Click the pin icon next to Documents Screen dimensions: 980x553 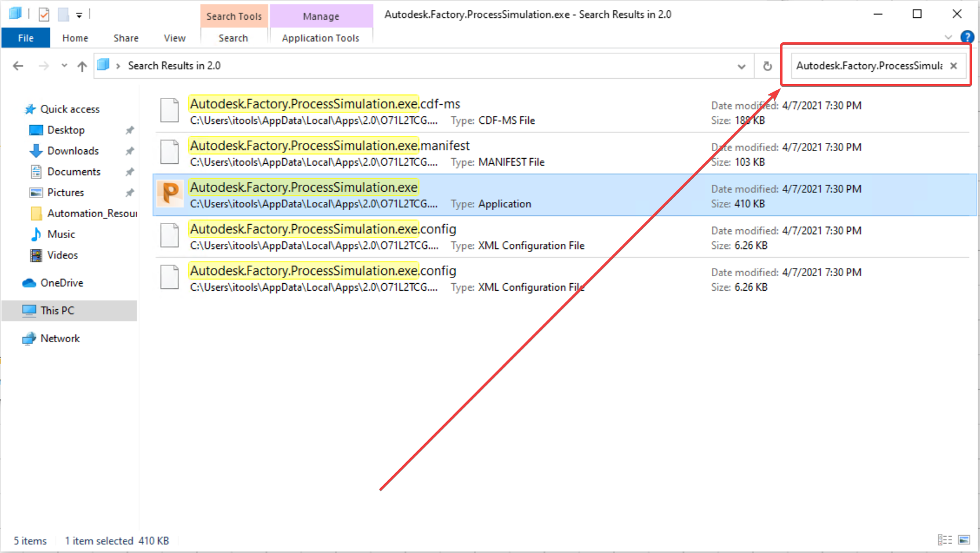pyautogui.click(x=130, y=172)
